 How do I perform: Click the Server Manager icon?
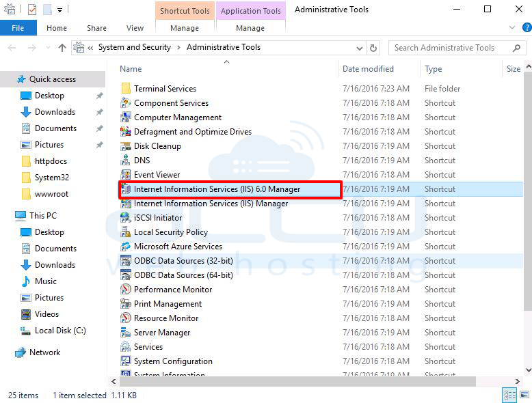[x=126, y=332]
